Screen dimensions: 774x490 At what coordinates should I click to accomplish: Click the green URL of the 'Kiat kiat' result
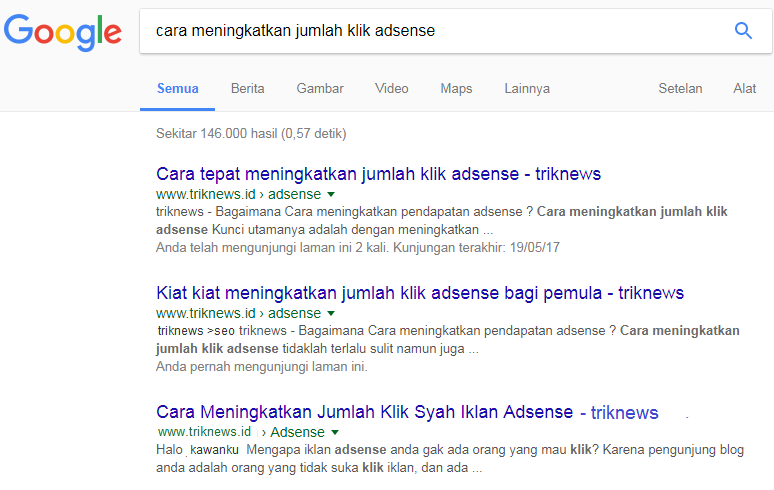(238, 313)
